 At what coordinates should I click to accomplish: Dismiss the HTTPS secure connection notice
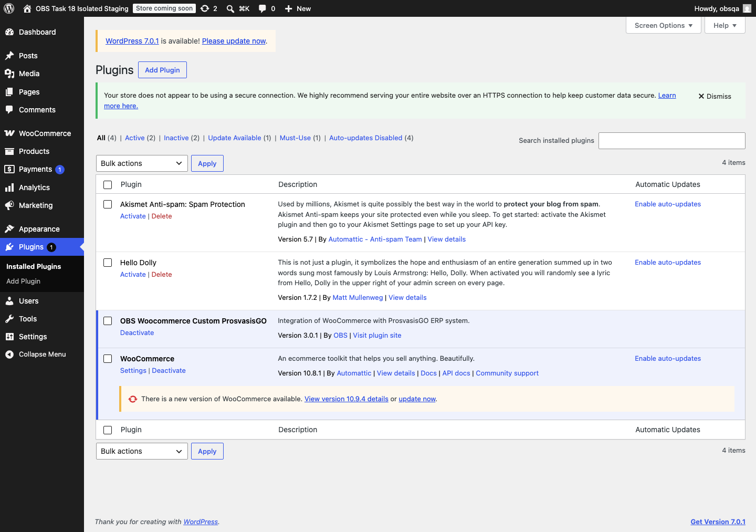tap(715, 96)
